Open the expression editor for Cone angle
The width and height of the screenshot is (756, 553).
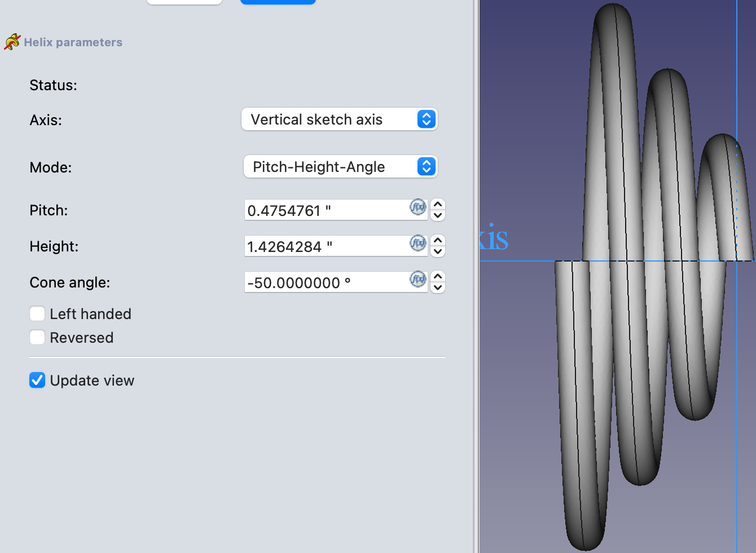tap(417, 279)
